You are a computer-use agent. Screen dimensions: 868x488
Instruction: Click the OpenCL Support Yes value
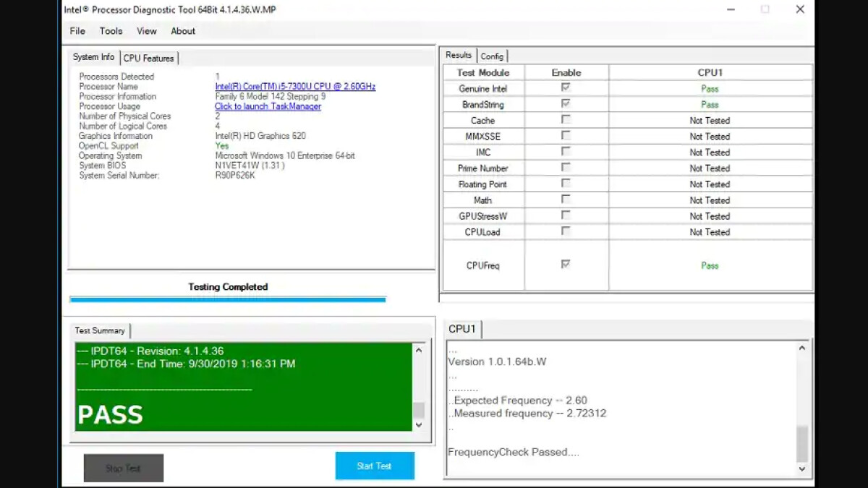click(x=222, y=146)
